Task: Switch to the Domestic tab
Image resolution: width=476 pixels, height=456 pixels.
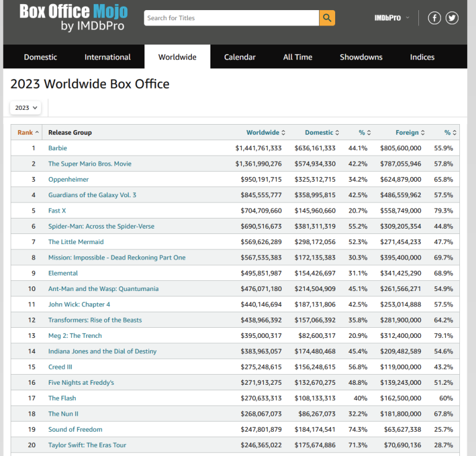Action: point(40,57)
